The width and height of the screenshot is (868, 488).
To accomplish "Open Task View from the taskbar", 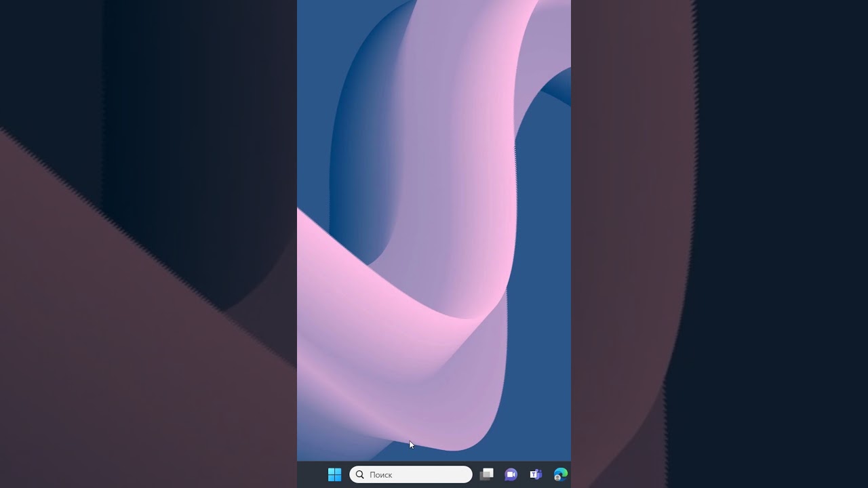I will tap(486, 474).
